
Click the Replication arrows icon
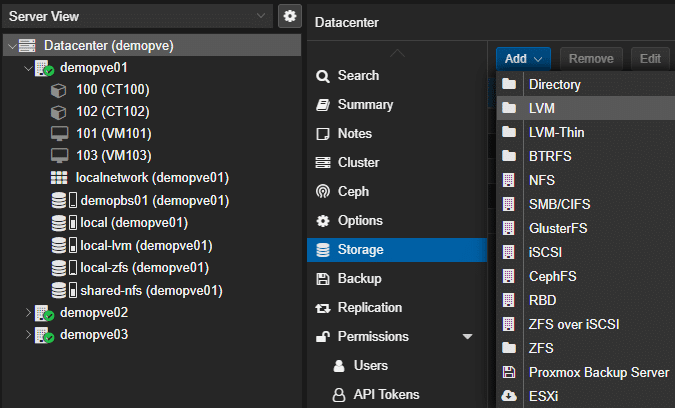pyautogui.click(x=322, y=308)
